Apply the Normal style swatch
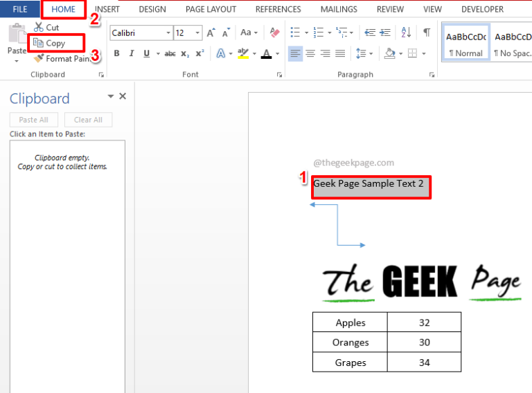Screen dimensions: 532x393 [x=465, y=44]
